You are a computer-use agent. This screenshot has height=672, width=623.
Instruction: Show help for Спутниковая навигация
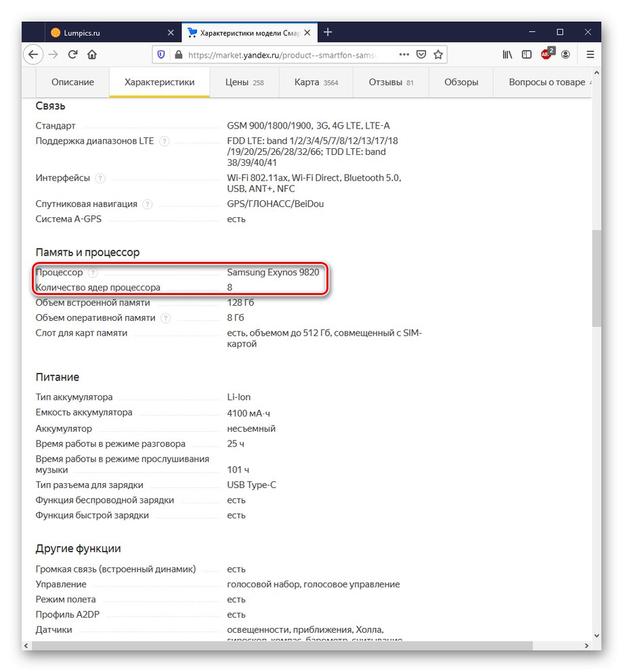[x=147, y=204]
